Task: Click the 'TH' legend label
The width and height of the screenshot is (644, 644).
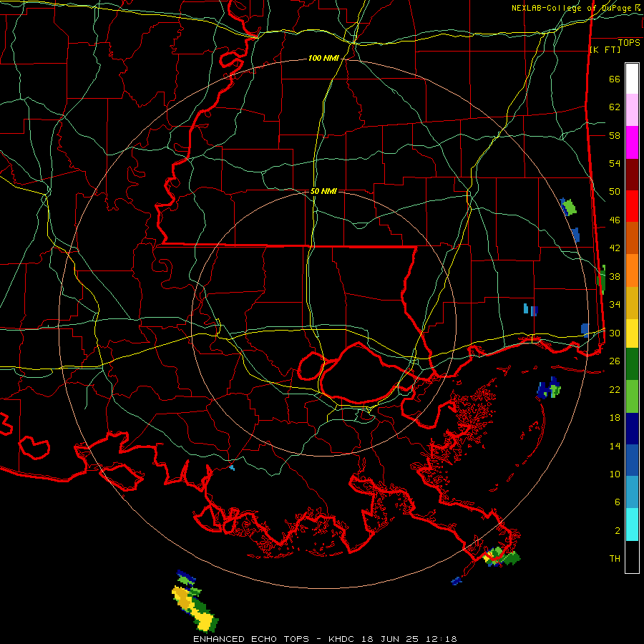Action: point(615,559)
